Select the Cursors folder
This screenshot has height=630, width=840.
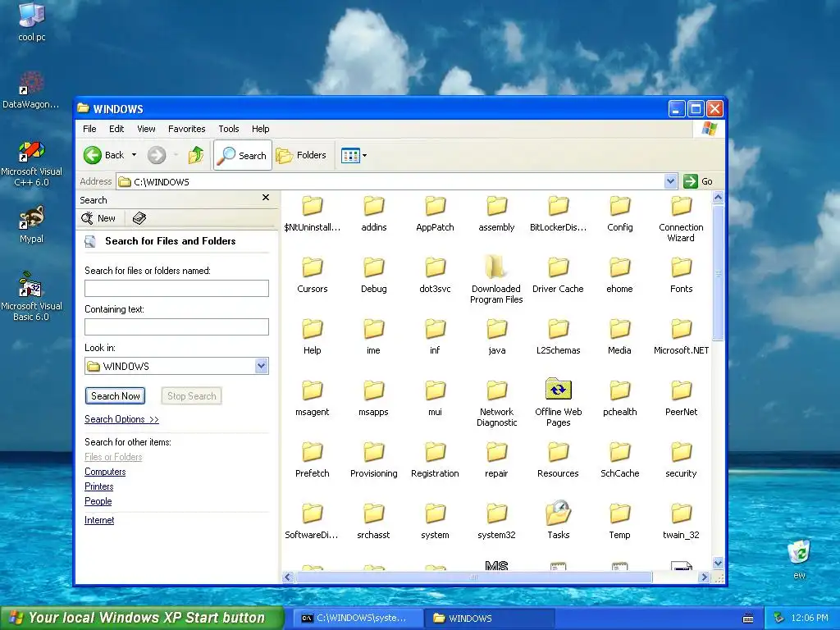tap(313, 276)
